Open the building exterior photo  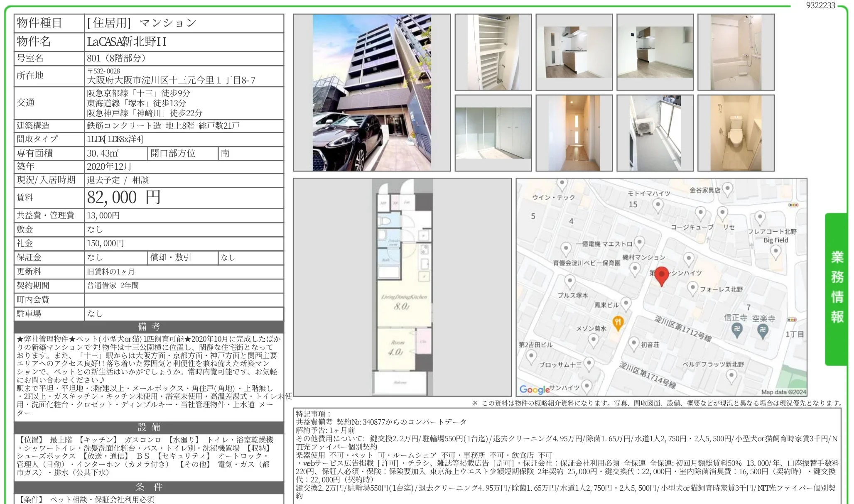coord(371,93)
